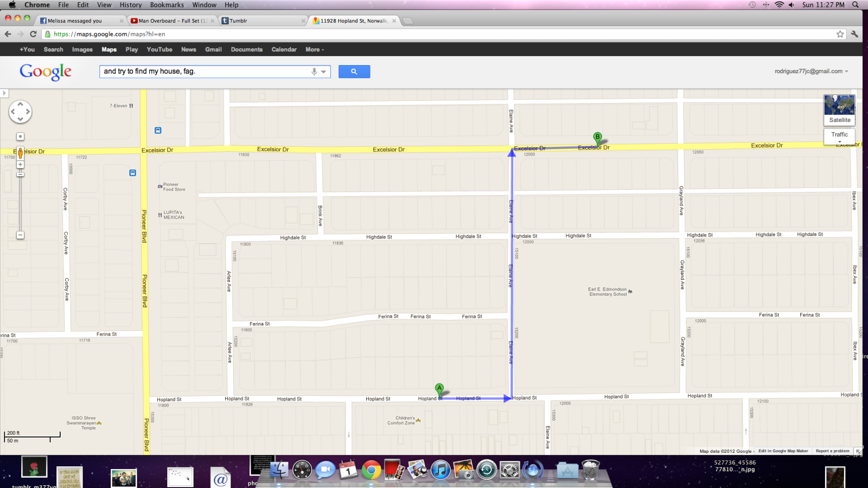The height and width of the screenshot is (488, 868).
Task: Open the Window menu
Action: pyautogui.click(x=204, y=5)
